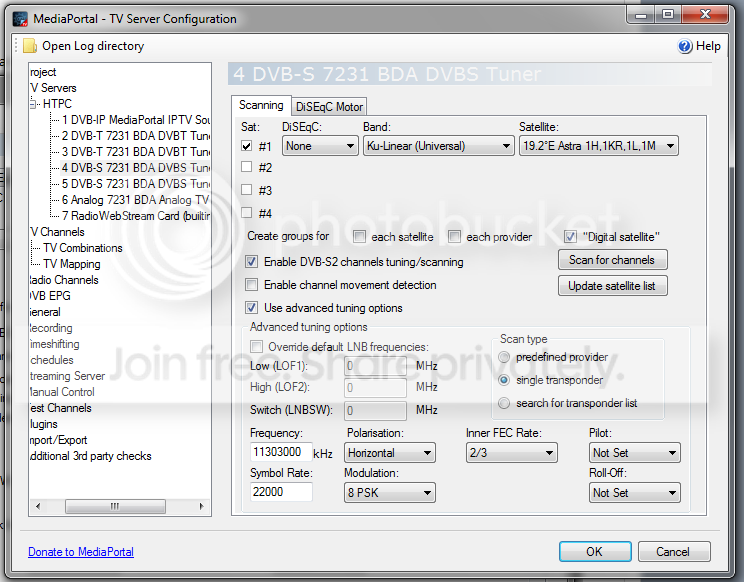Open Log directory toolbar label
This screenshot has width=744, height=582.
click(93, 46)
